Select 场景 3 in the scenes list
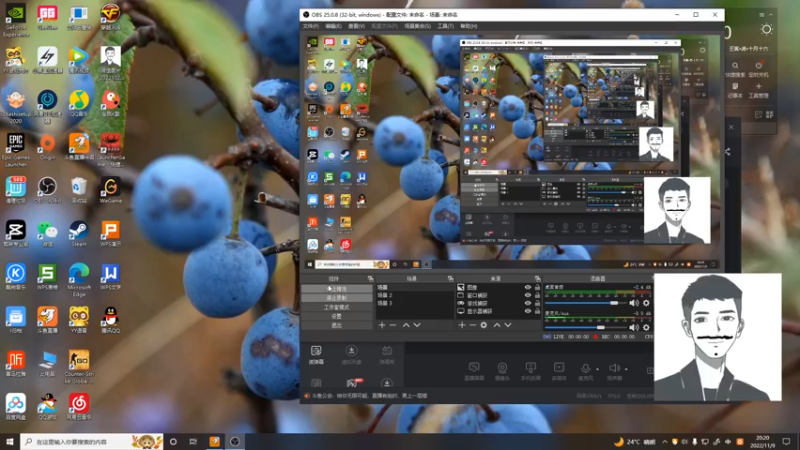The image size is (800, 450). pyautogui.click(x=414, y=303)
